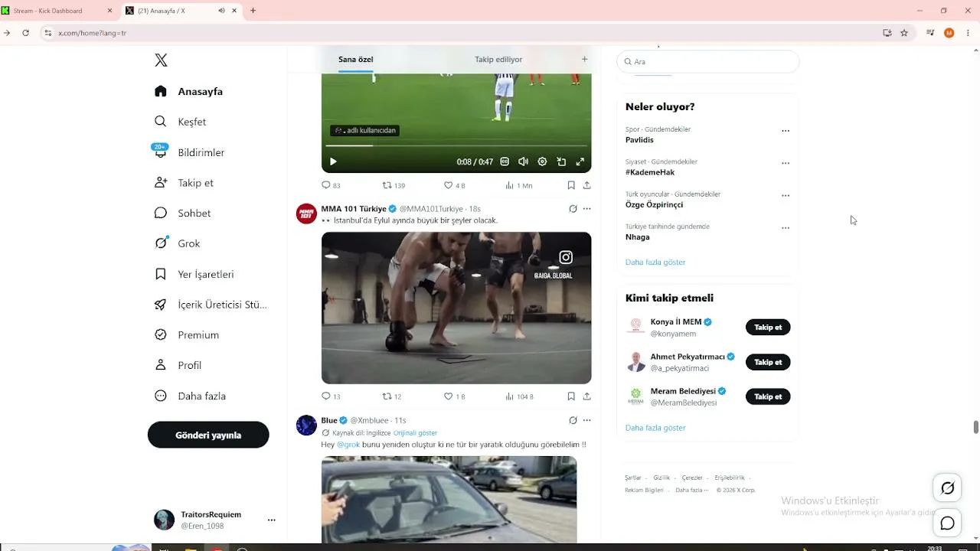Open Anasayfa home page
Screen dimensions: 980x551
coord(188,91)
